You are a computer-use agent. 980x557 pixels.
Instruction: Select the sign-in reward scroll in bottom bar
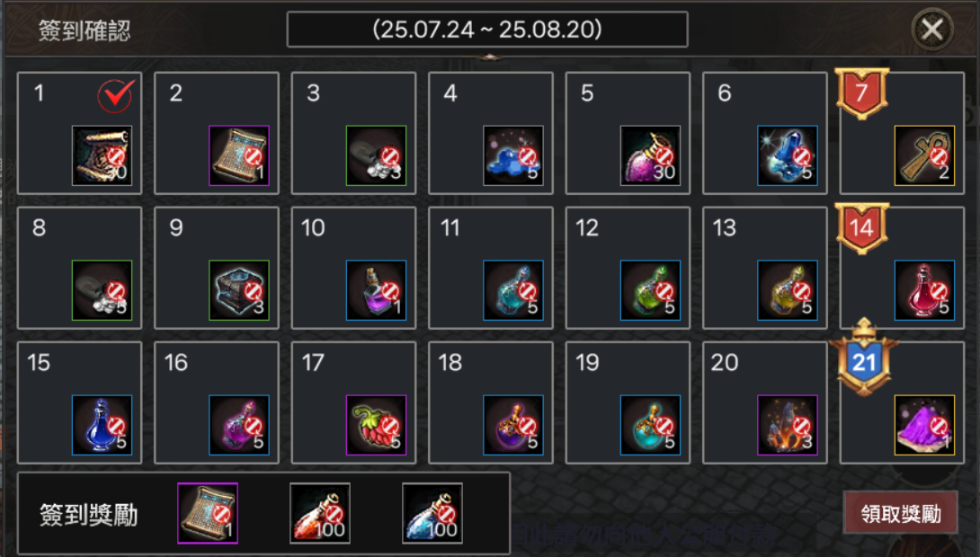coord(208,513)
